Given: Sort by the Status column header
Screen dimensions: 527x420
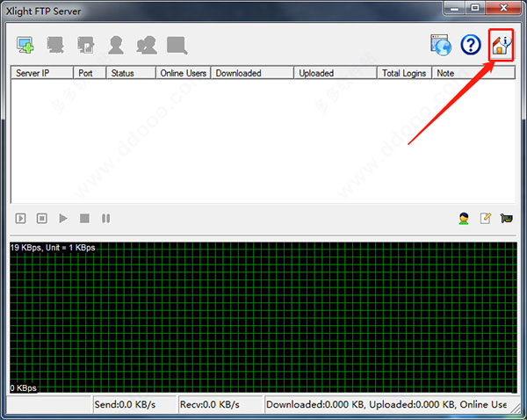Looking at the screenshot, I should (131, 73).
